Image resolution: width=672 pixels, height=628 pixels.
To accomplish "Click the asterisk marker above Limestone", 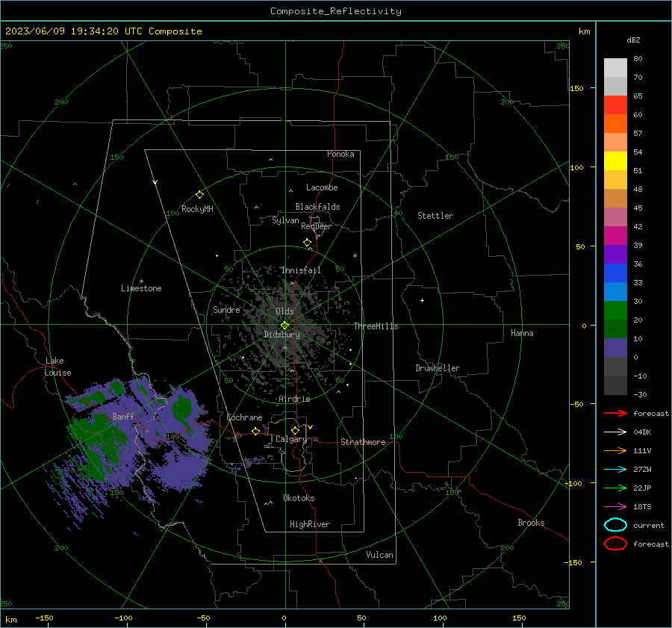I will (141, 282).
